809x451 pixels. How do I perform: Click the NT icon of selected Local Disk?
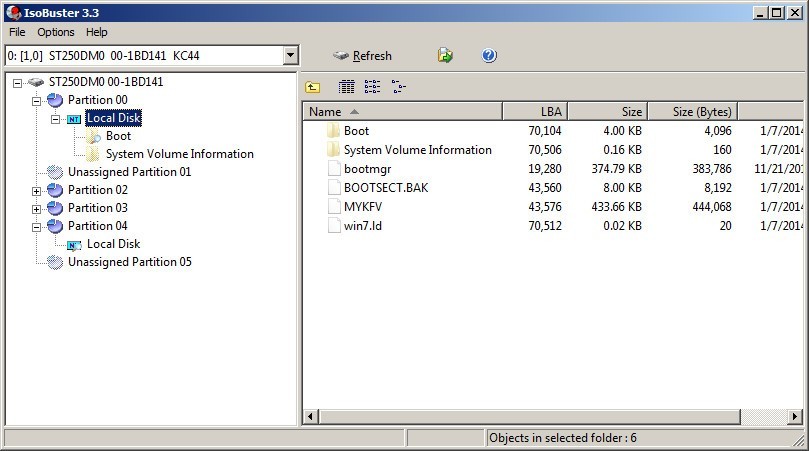[74, 119]
